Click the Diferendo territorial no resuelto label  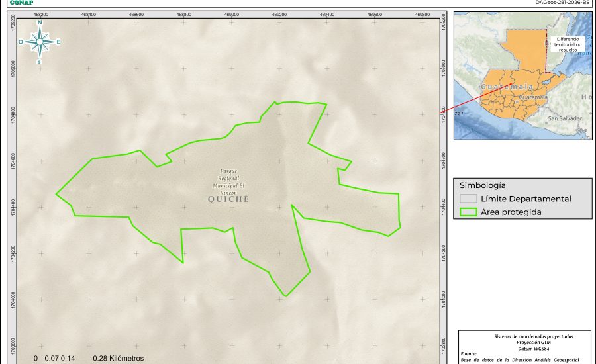click(x=568, y=44)
